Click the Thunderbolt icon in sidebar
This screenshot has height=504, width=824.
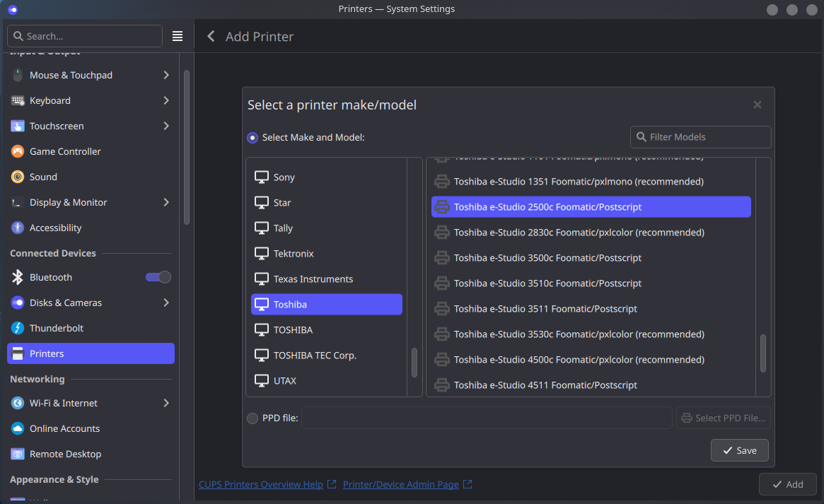point(18,328)
